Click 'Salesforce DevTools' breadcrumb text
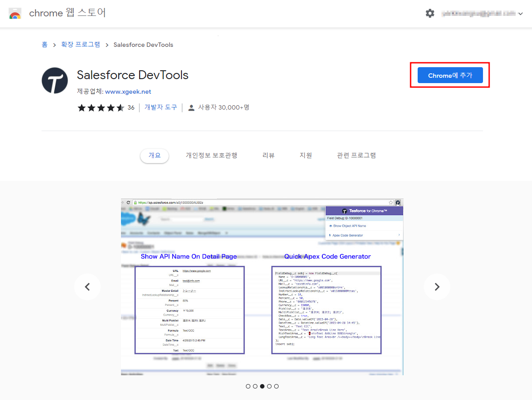 (143, 45)
